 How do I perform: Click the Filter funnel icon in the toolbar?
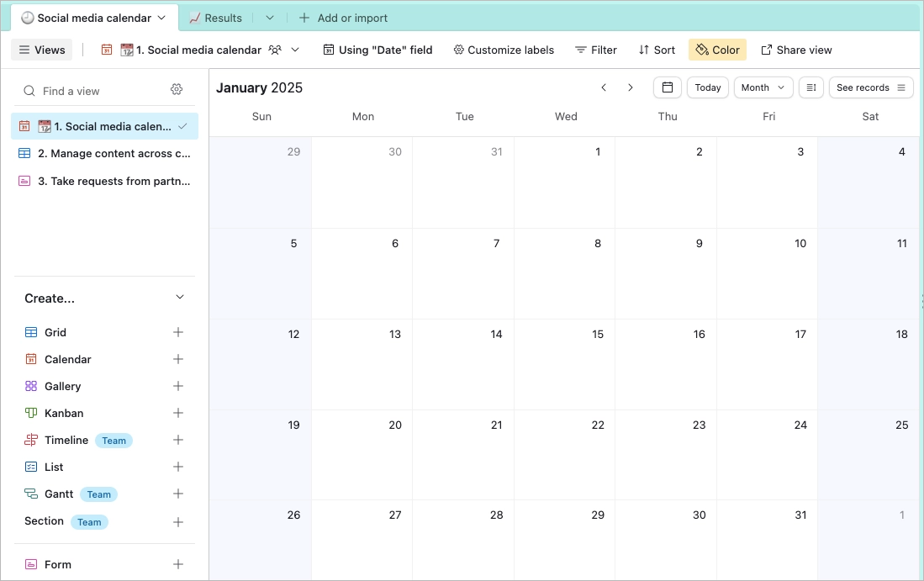[582, 50]
